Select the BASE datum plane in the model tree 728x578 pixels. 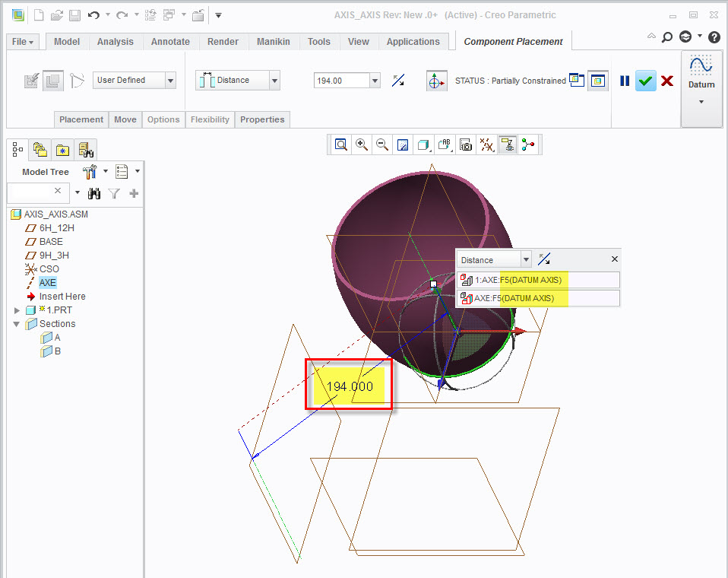51,242
